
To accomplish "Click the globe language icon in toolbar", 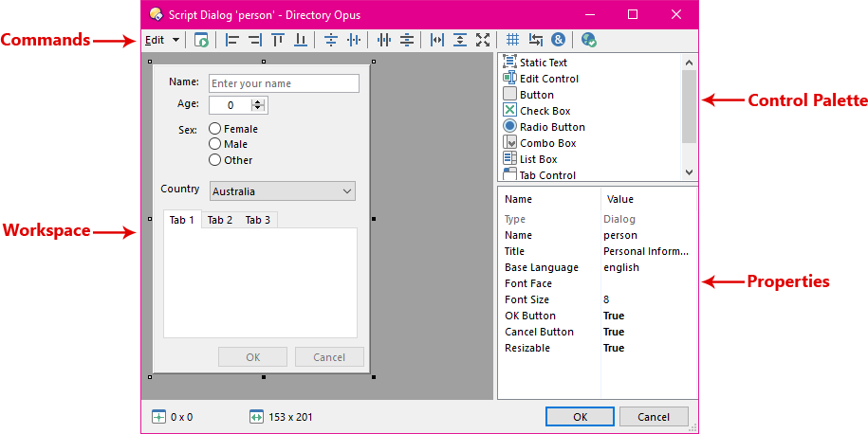I will click(x=588, y=40).
